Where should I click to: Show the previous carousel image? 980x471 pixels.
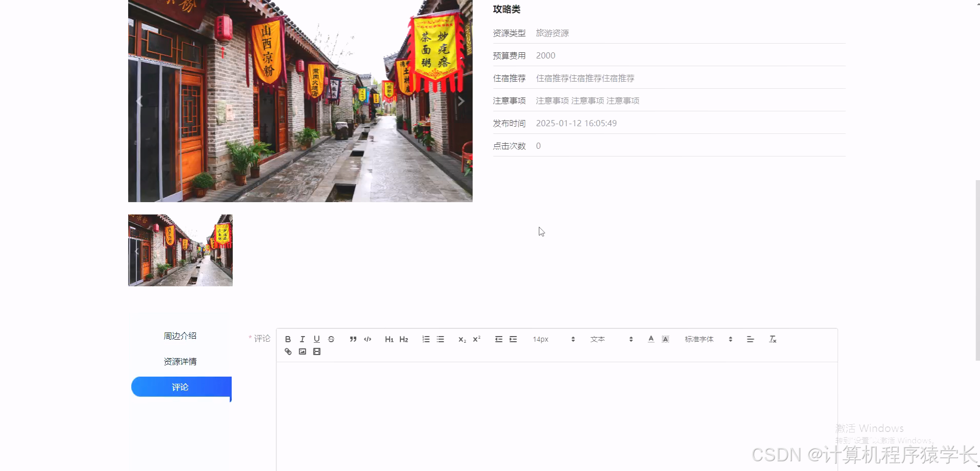point(139,101)
